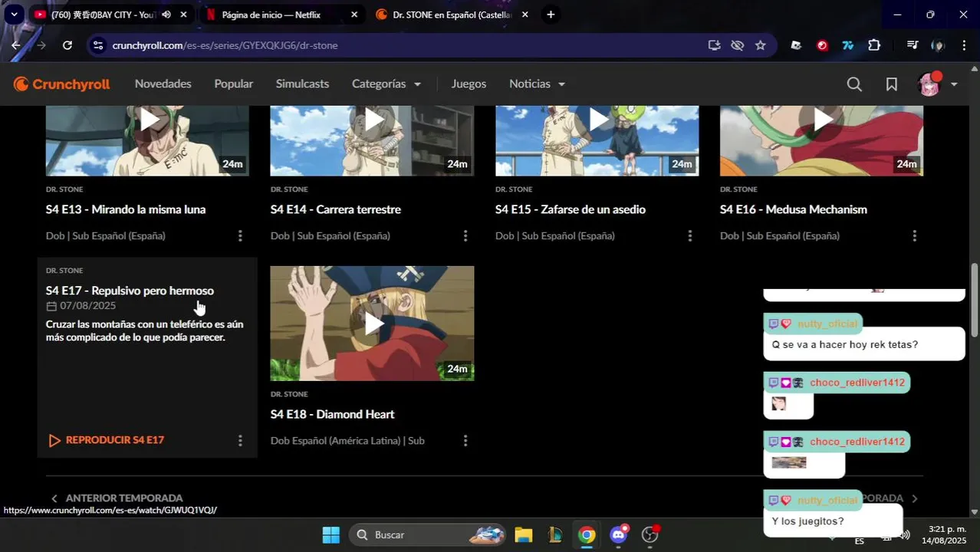Open the Crunchyroll profile avatar menu
980x552 pixels.
click(929, 84)
